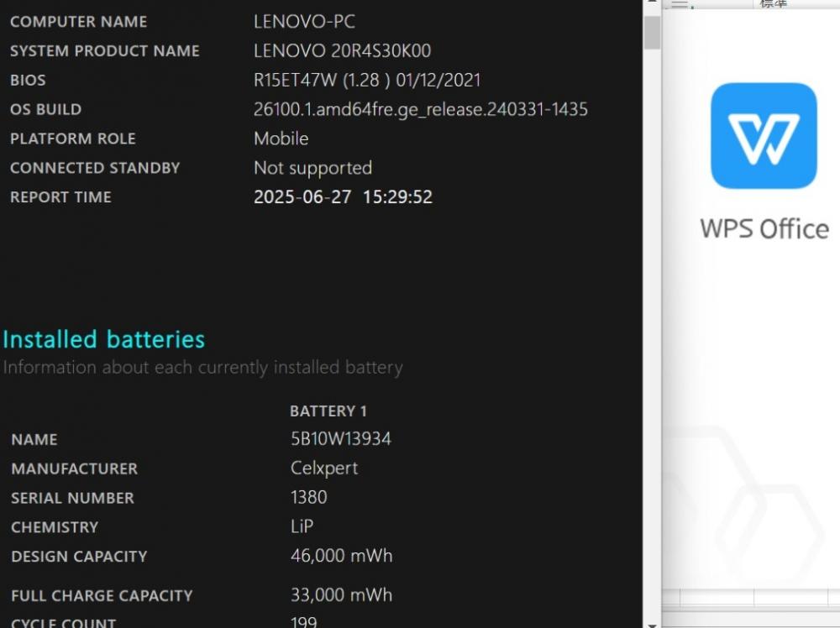Click the scrollbar down arrow of battery report
This screenshot has width=840, height=628.
point(652,625)
